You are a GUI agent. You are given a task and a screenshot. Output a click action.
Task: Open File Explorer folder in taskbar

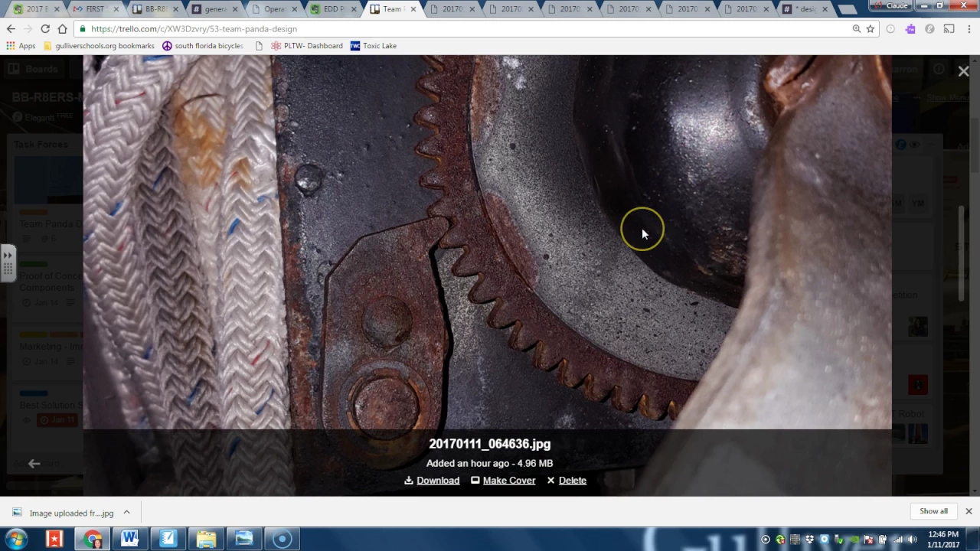pyautogui.click(x=206, y=539)
